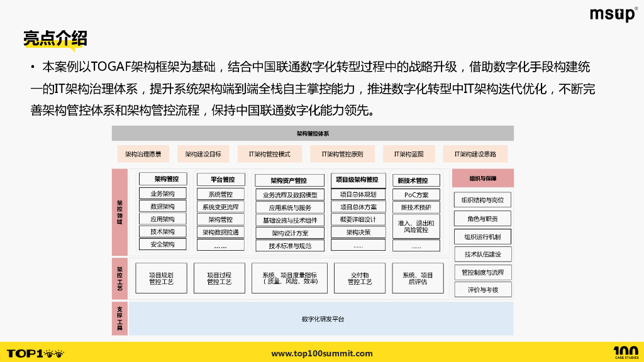
Task: Click the 组织结构与岗位 box
Action: coord(482,200)
